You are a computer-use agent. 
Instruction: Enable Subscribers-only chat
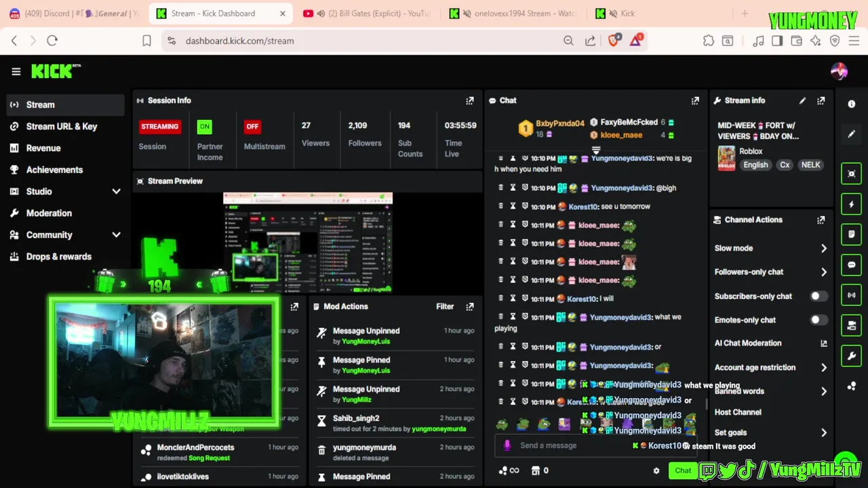point(818,296)
